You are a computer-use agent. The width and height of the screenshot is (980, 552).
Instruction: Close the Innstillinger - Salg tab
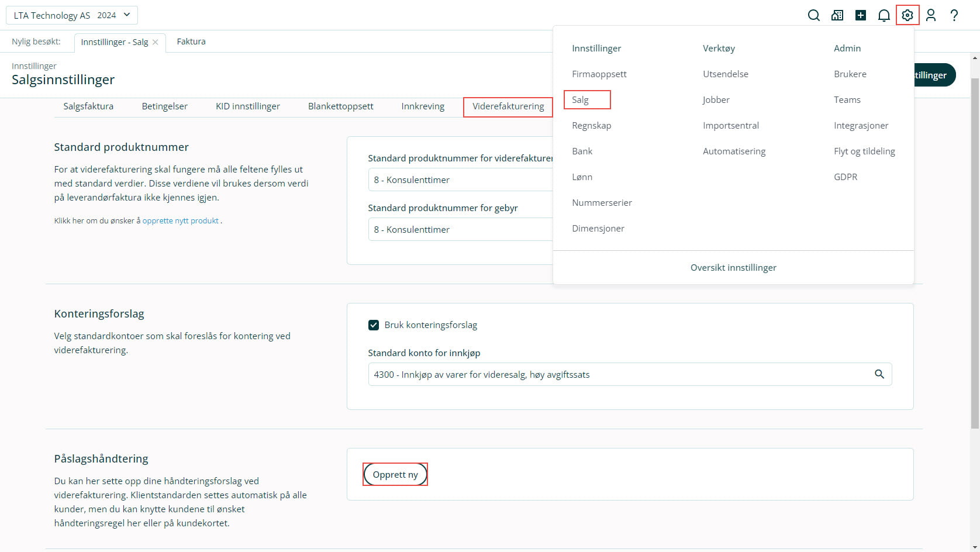(x=155, y=42)
